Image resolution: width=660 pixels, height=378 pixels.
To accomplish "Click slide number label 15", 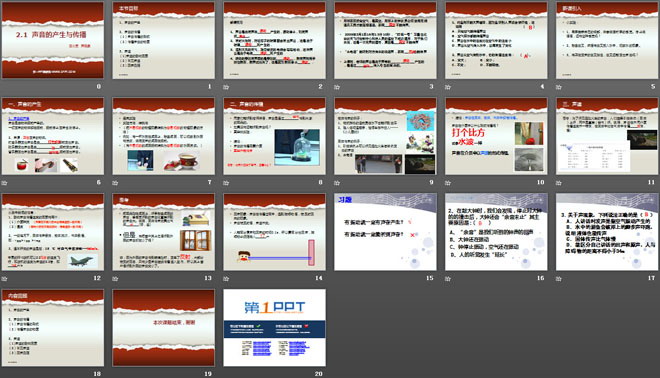I will click(429, 278).
